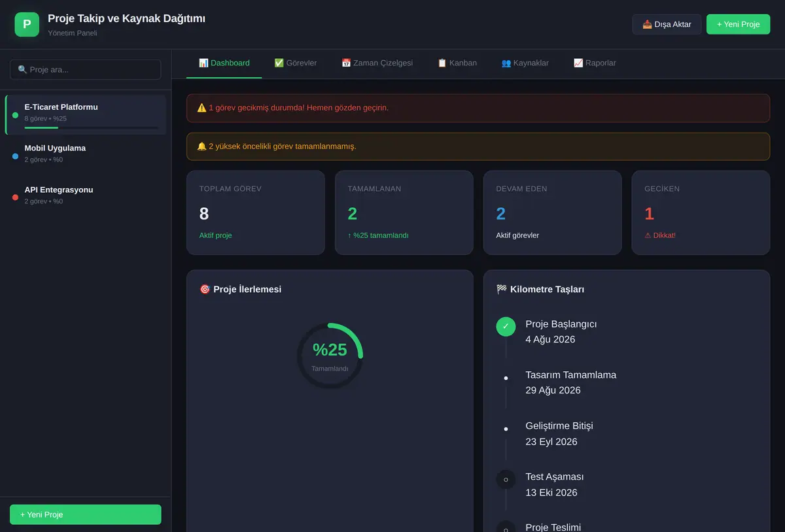Click the milestone marker for Tasarım Tamamlama
The width and height of the screenshot is (785, 532).
pyautogui.click(x=506, y=378)
